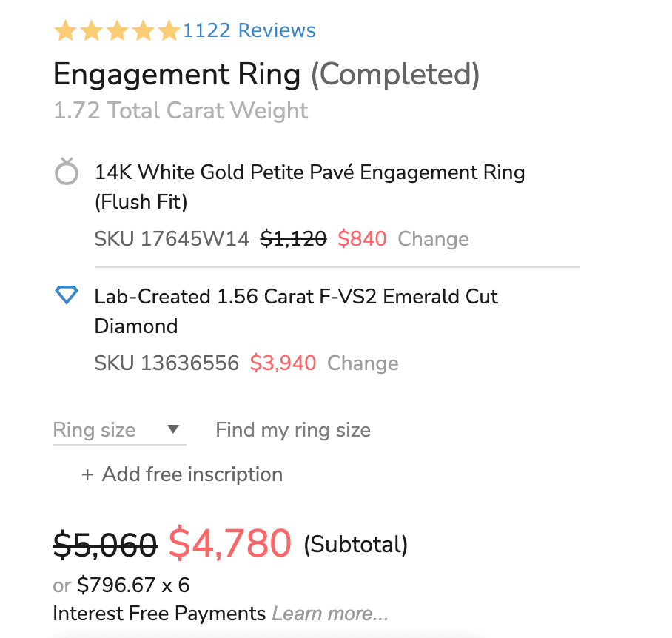Open Find my ring size guide
The image size is (672, 638).
293,430
